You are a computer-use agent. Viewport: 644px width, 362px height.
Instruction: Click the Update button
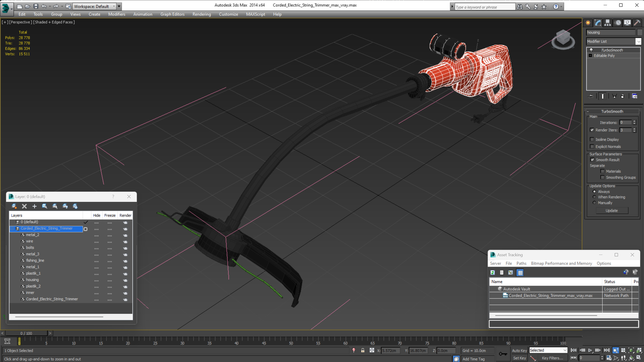pos(612,211)
